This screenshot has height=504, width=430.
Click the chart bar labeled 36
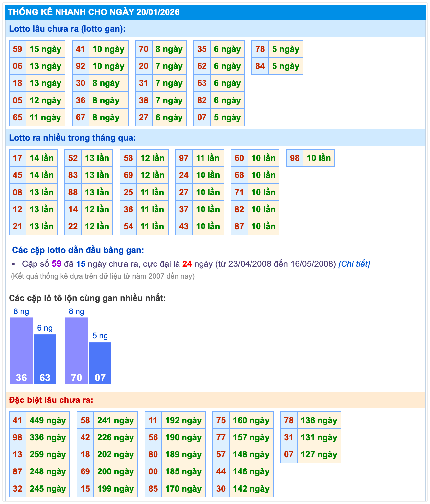(x=21, y=351)
